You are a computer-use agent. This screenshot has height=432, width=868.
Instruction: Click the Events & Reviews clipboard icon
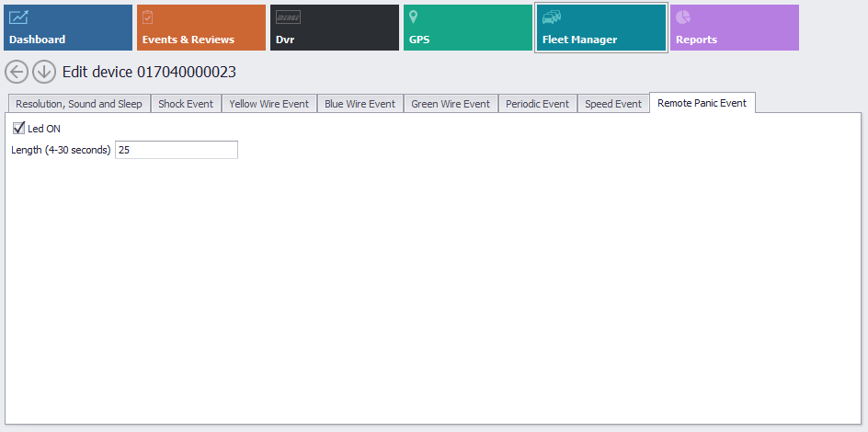pyautogui.click(x=147, y=17)
